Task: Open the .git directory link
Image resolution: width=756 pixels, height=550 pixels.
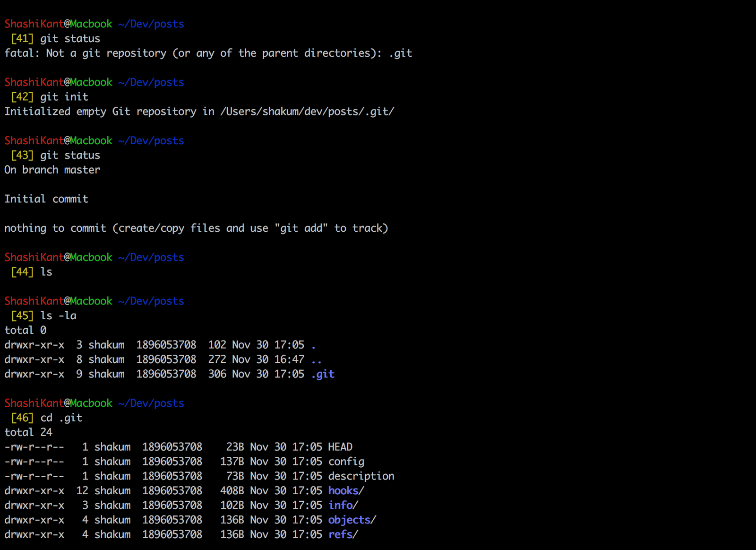Action: (322, 374)
